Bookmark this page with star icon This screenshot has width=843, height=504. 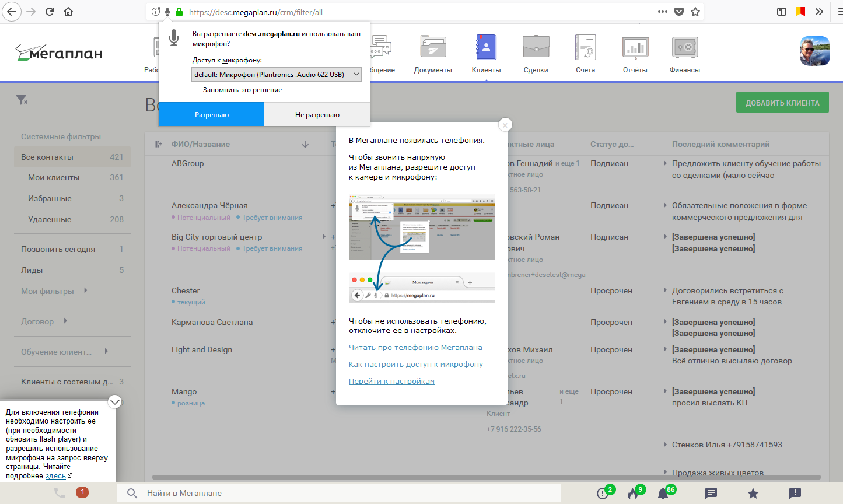pyautogui.click(x=695, y=12)
